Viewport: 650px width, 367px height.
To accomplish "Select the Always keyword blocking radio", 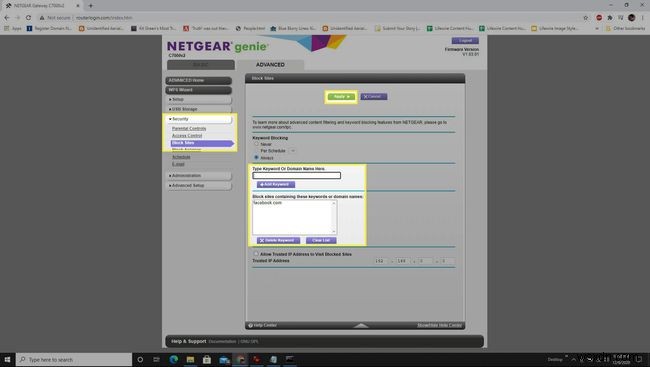I will 256,158.
